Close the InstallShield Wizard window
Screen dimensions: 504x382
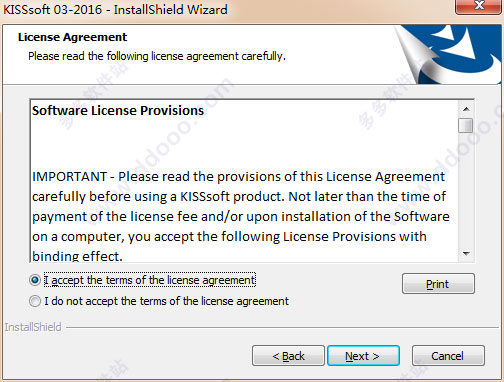(x=479, y=6)
